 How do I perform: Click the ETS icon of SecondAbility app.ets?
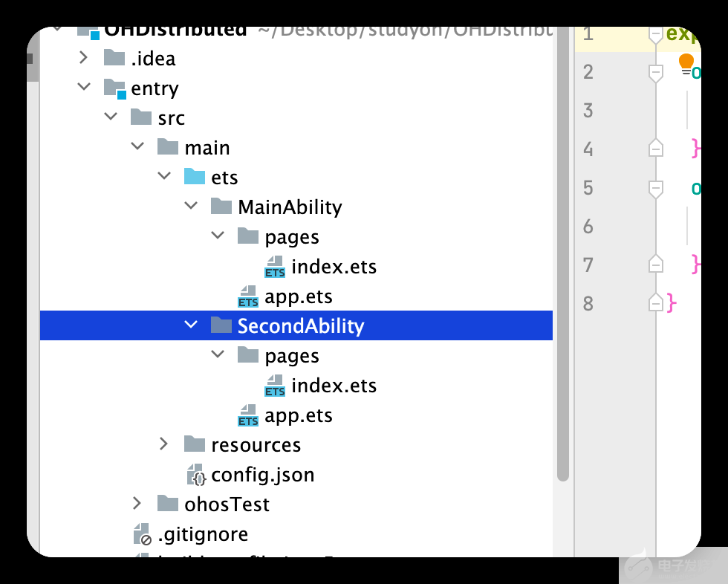(x=248, y=415)
